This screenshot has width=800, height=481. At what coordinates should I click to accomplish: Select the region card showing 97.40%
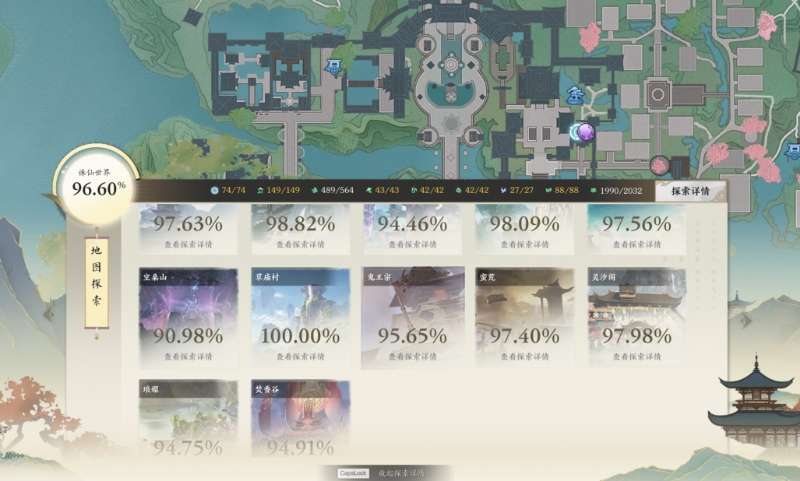tap(525, 317)
